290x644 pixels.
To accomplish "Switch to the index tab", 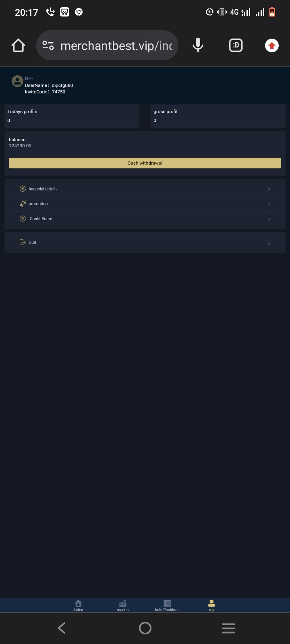I will 78,605.
